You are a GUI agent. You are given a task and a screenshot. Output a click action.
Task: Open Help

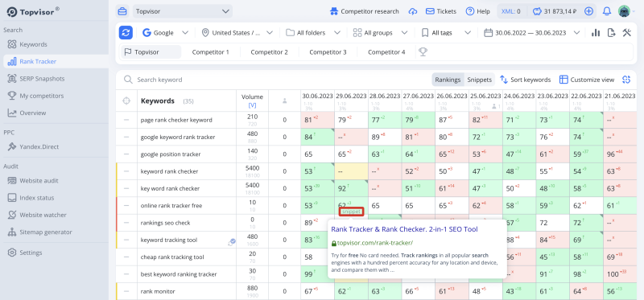tap(477, 11)
